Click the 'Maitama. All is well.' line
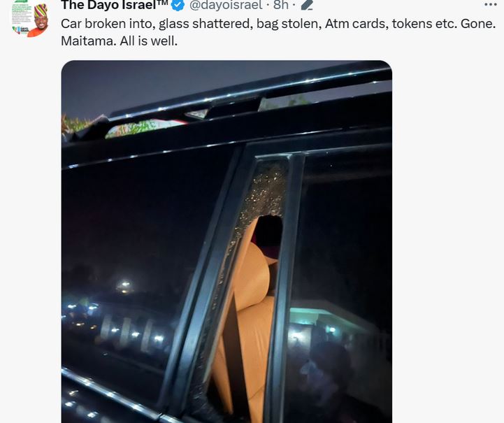Image resolution: width=504 pixels, height=423 pixels. (119, 41)
